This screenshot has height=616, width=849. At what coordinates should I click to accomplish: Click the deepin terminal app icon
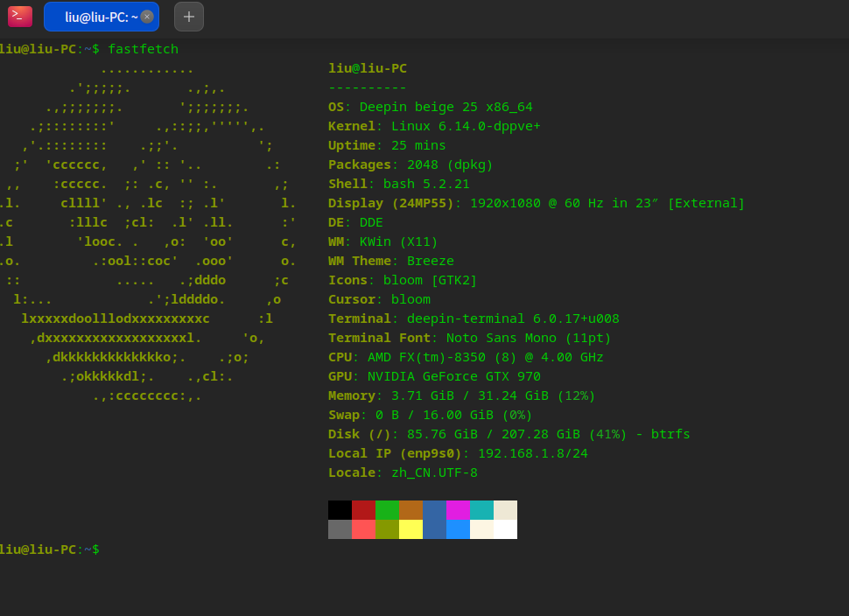pos(20,17)
